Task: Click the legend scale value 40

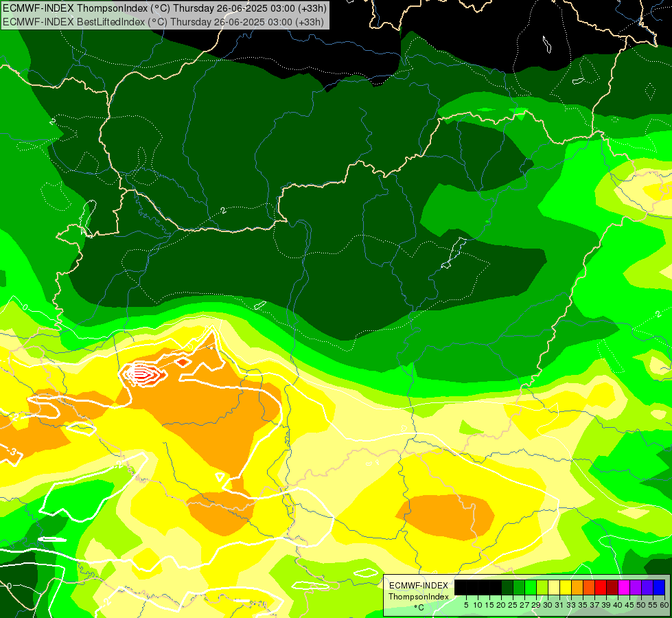Action: tap(617, 605)
